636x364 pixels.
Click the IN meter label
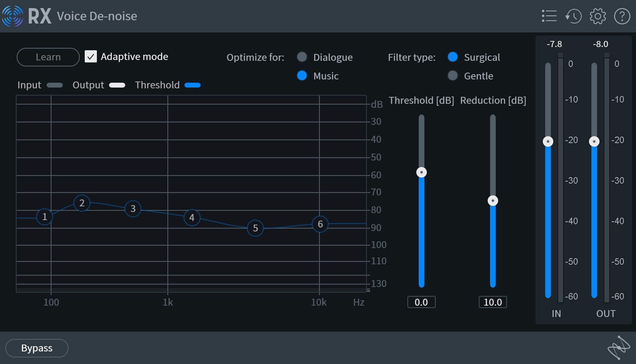click(557, 314)
